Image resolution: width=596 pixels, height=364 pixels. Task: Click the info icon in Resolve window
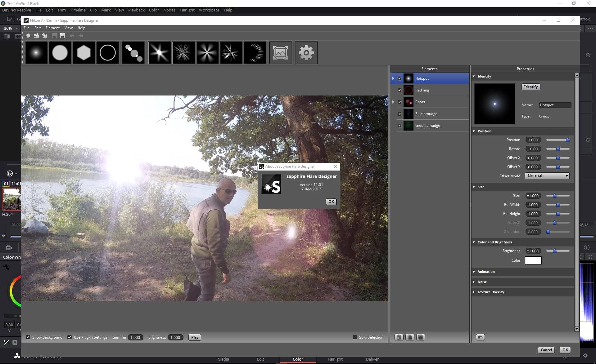(x=587, y=247)
